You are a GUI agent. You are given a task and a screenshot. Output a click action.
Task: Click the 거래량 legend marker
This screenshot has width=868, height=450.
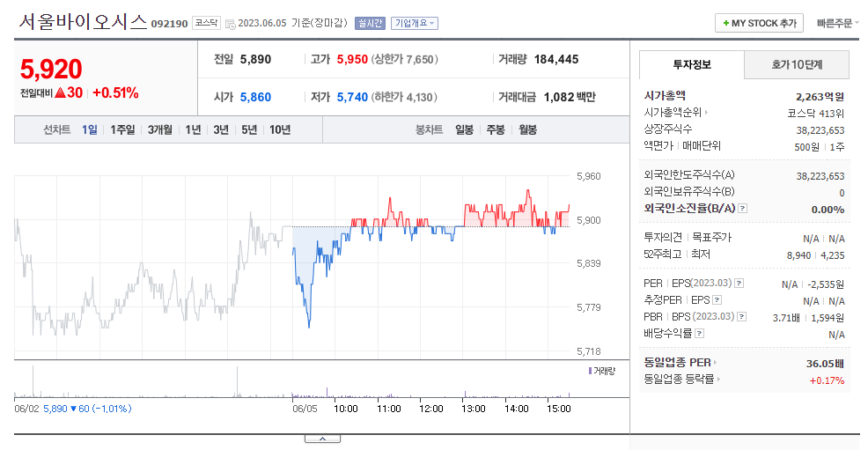pyautogui.click(x=590, y=371)
